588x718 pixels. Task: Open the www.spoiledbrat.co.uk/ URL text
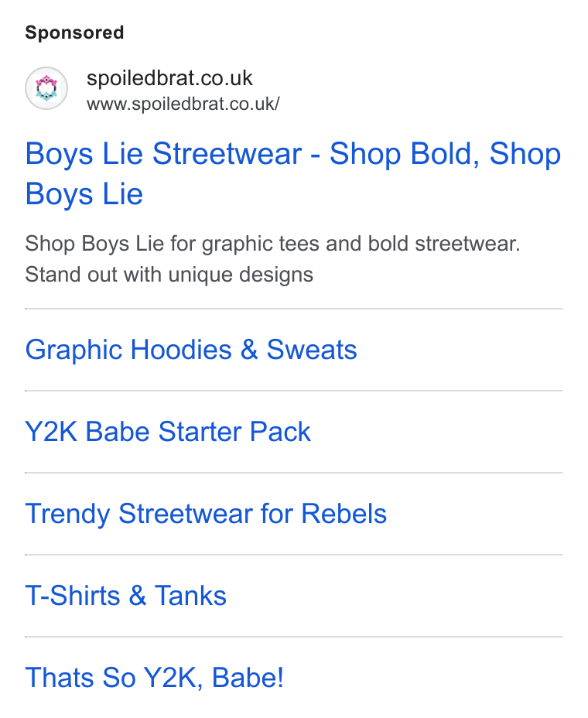tap(183, 104)
